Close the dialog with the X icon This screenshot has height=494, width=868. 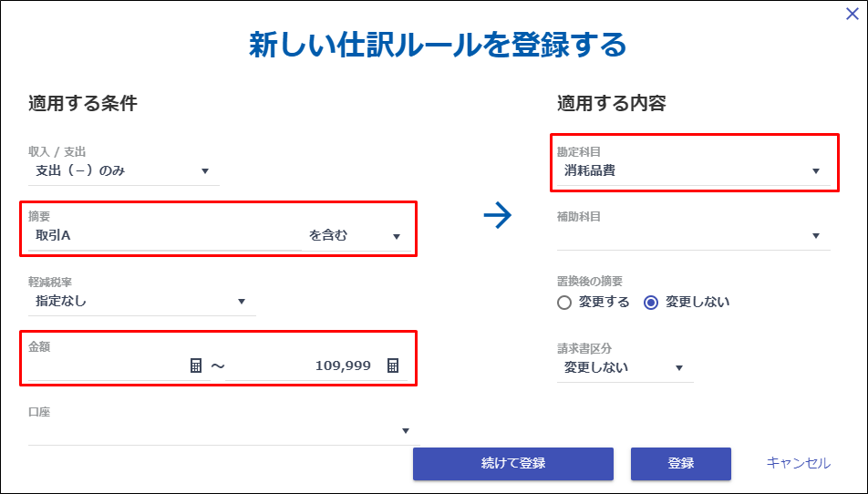coord(852,14)
